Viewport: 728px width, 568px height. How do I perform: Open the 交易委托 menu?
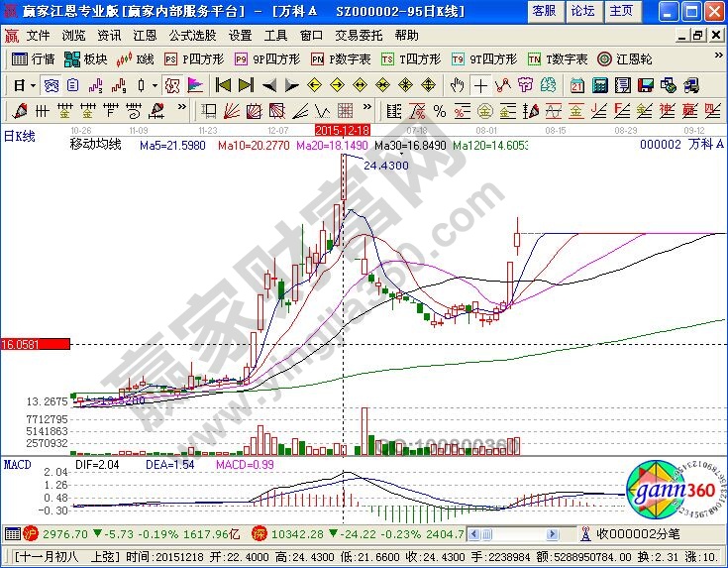(359, 35)
